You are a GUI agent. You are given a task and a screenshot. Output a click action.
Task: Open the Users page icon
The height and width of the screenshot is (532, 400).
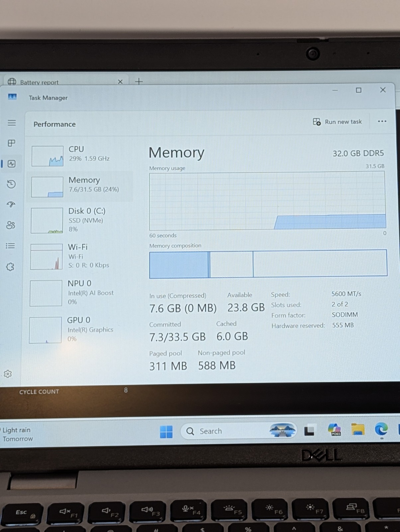11,225
